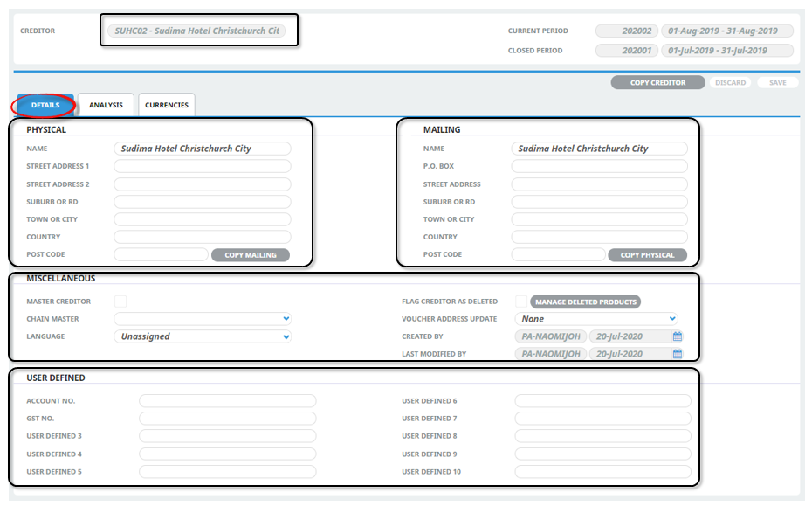812x506 pixels.
Task: Focus the Physical Street Address 2 field
Action: (203, 184)
